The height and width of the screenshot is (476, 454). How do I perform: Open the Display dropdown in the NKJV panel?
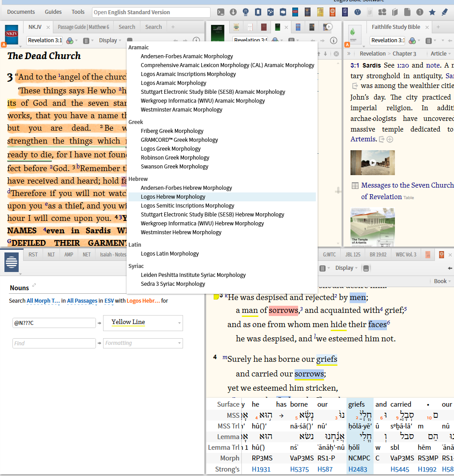pyautogui.click(x=109, y=40)
